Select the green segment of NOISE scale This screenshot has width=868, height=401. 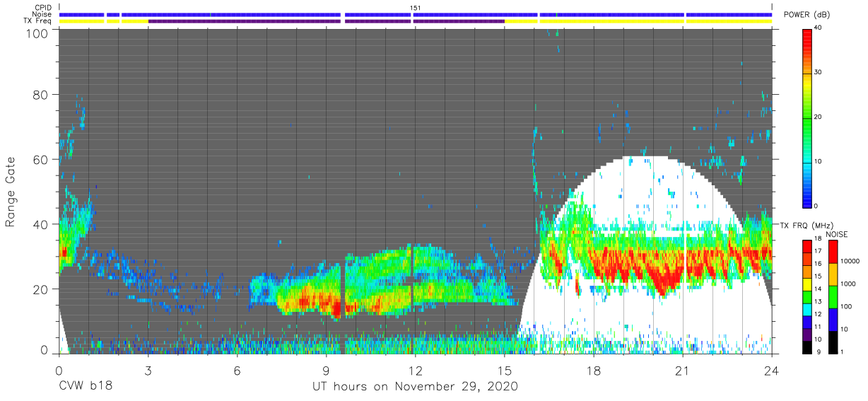click(x=833, y=296)
